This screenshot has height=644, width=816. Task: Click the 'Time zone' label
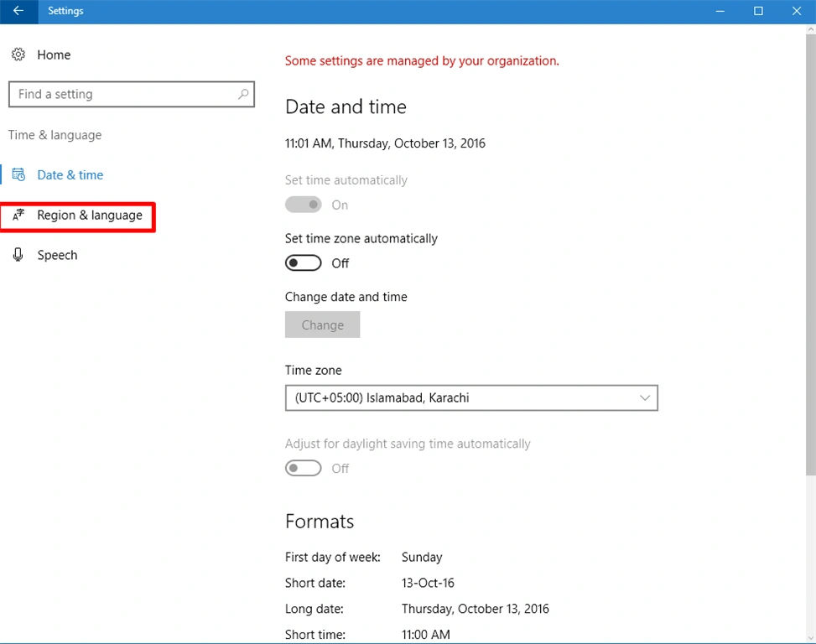point(314,371)
